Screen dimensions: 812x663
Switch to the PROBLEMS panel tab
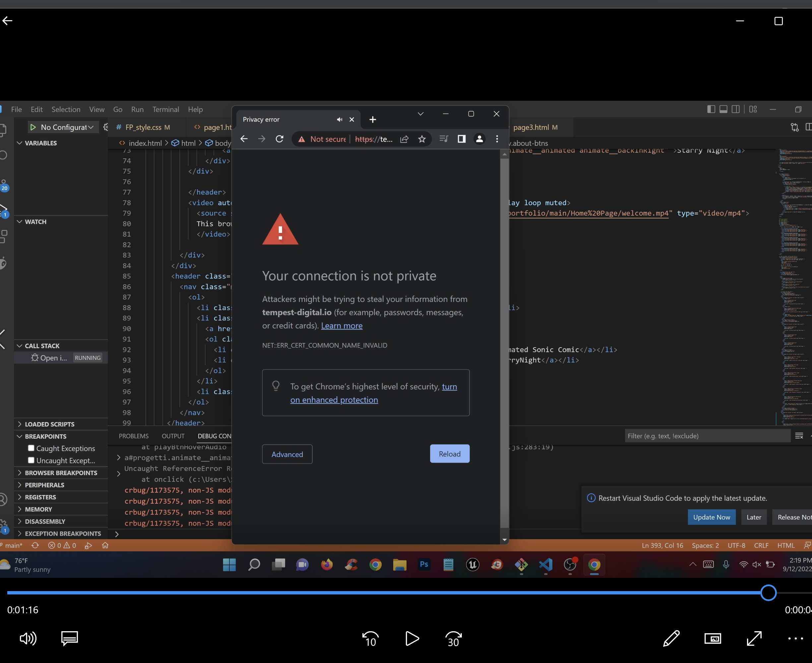click(133, 436)
